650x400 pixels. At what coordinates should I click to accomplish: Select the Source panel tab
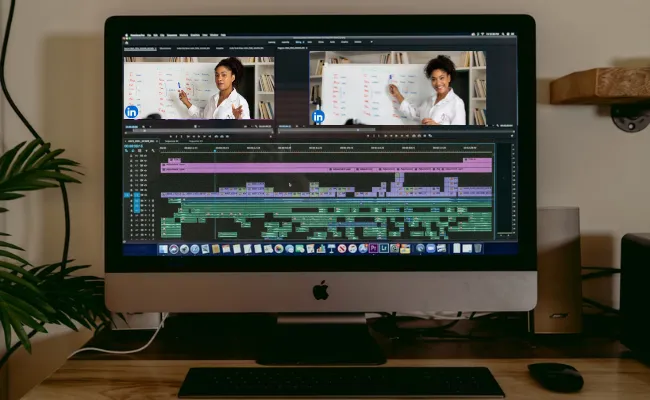[x=140, y=48]
